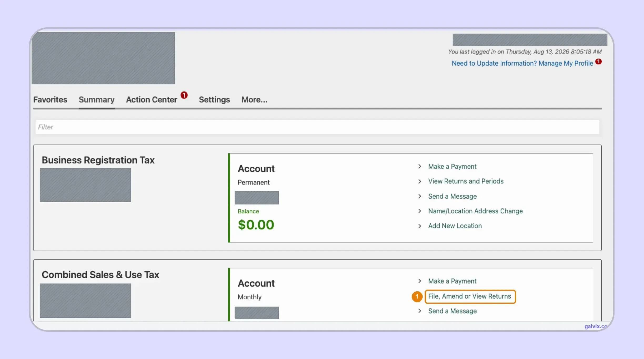The width and height of the screenshot is (644, 359).
Task: Select the Business Registration Tax heading
Action: click(x=98, y=160)
